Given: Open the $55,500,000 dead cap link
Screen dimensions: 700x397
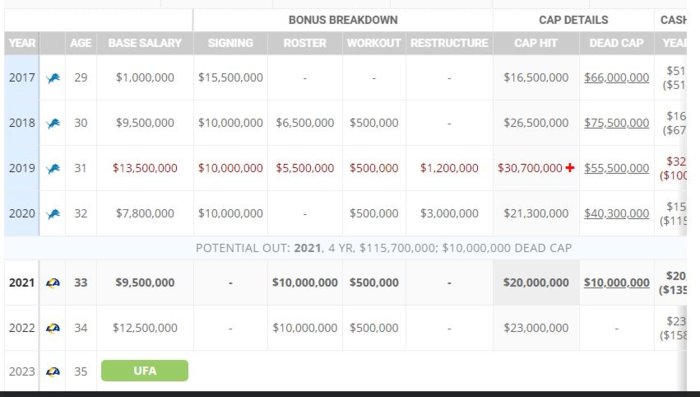Looking at the screenshot, I should tap(617, 168).
